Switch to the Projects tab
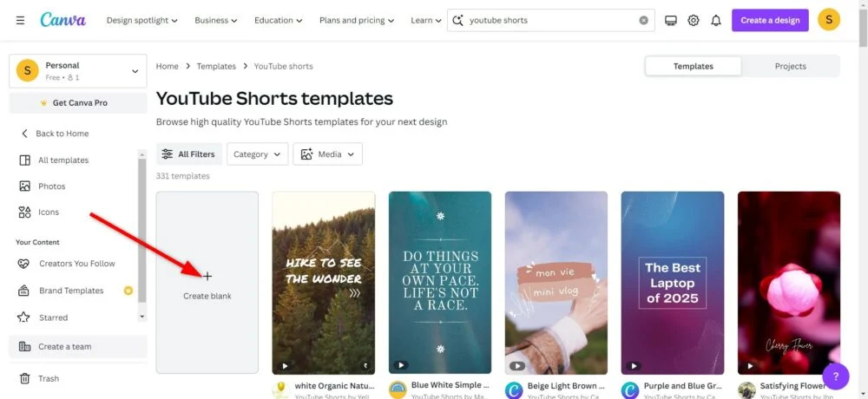The height and width of the screenshot is (399, 868). 790,66
